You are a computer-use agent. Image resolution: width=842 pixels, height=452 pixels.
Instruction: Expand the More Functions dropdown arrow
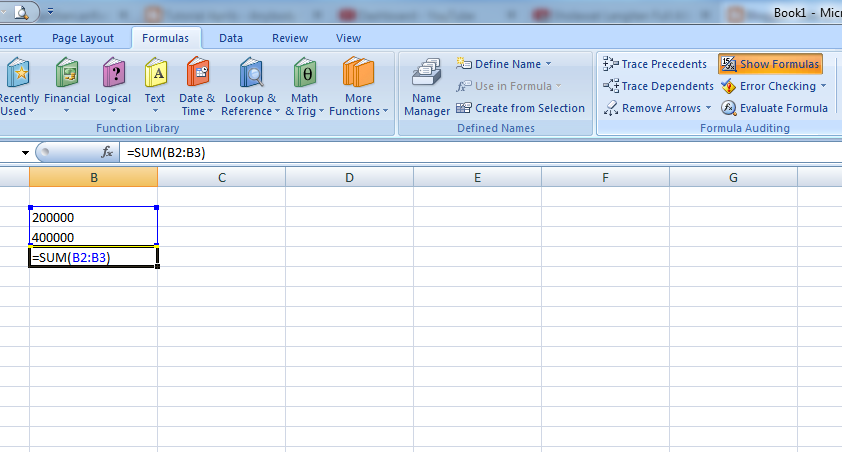(x=386, y=112)
